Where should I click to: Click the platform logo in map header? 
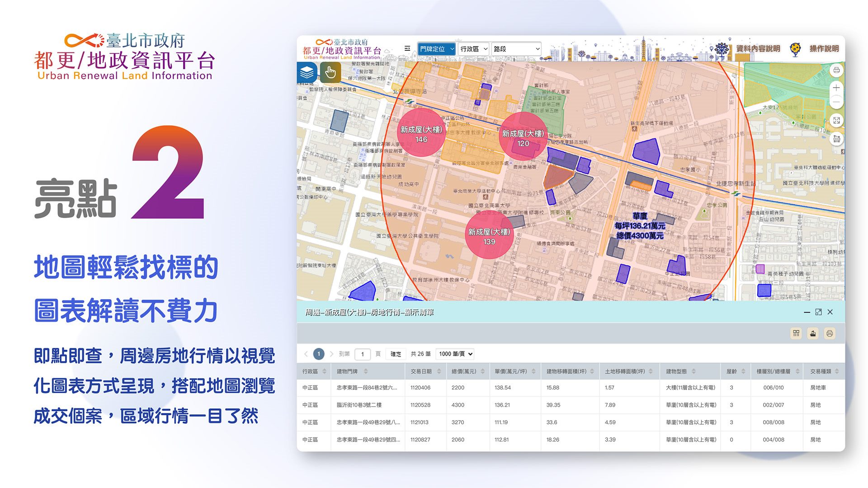(x=342, y=50)
